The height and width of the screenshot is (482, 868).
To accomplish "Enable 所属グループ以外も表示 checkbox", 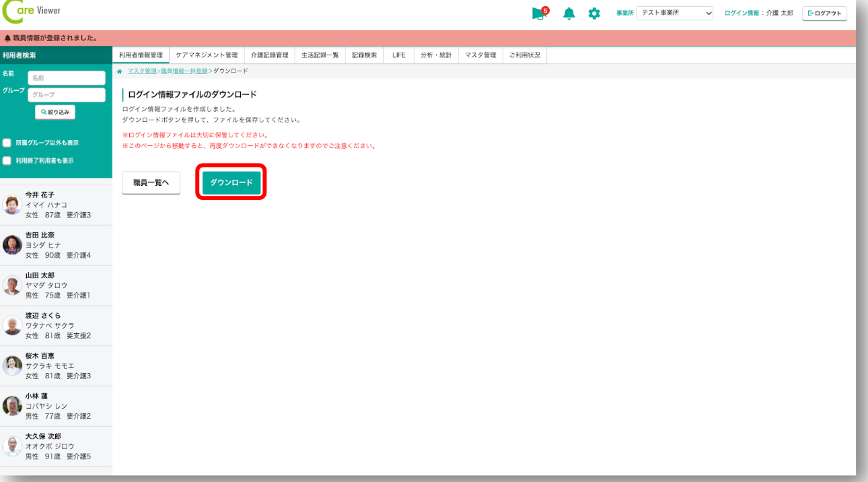I will pyautogui.click(x=7, y=143).
